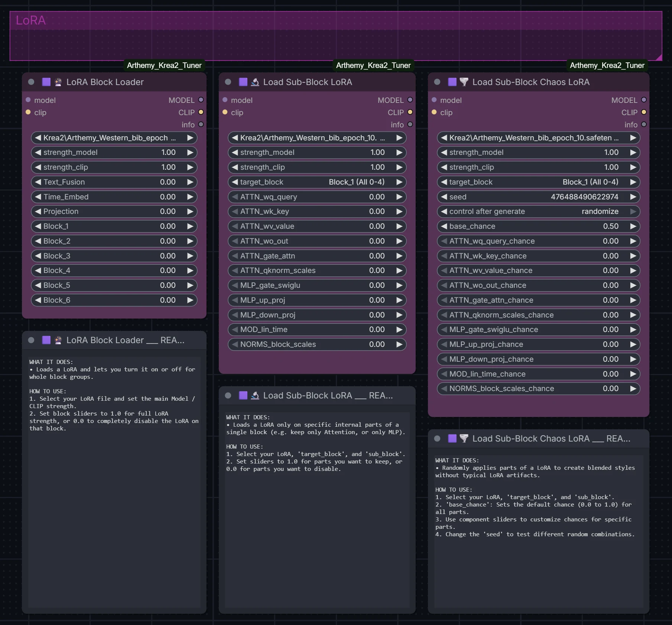
Task: Open the control after generate dropdown set to randomize
Action: click(x=539, y=212)
